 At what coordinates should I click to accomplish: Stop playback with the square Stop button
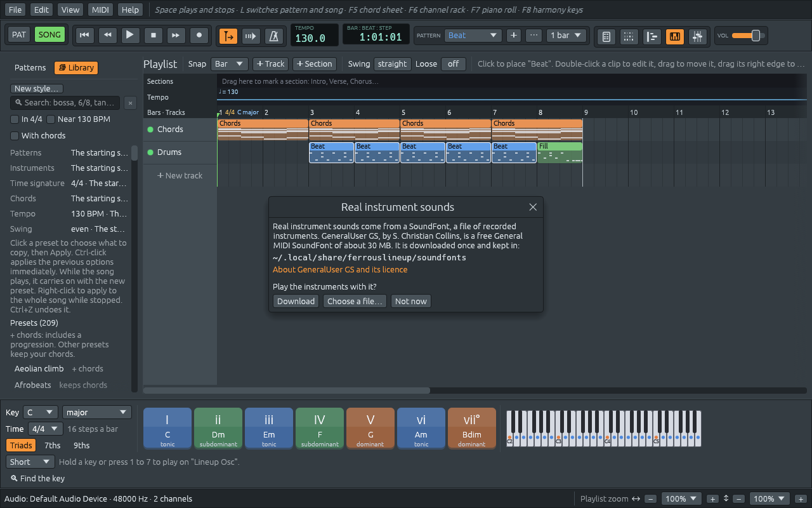coord(153,36)
